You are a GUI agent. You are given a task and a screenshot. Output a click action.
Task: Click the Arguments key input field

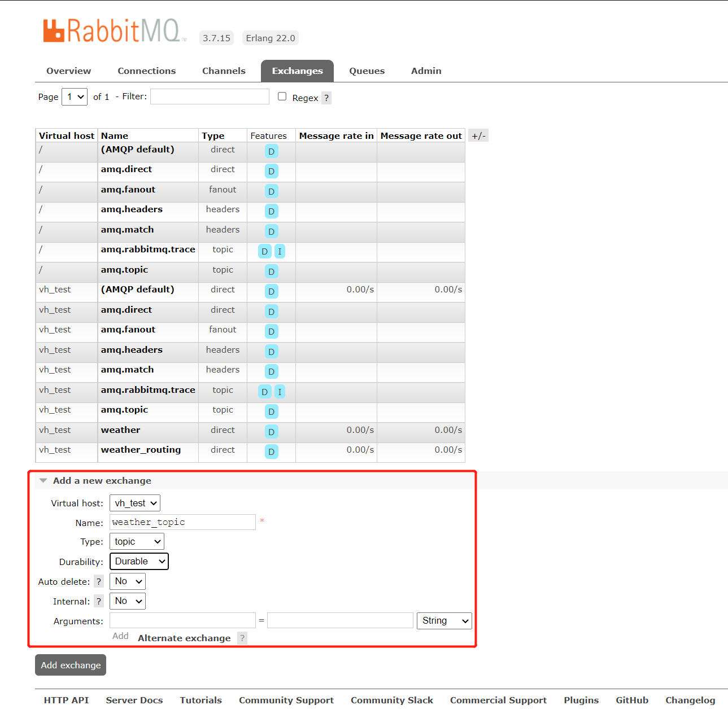click(x=182, y=620)
